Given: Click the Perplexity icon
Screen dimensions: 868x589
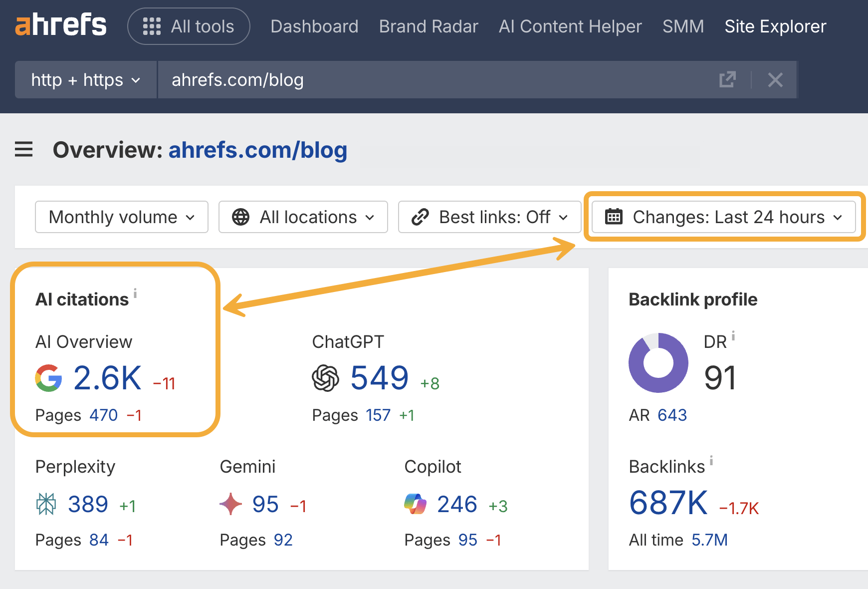Looking at the screenshot, I should tap(45, 504).
